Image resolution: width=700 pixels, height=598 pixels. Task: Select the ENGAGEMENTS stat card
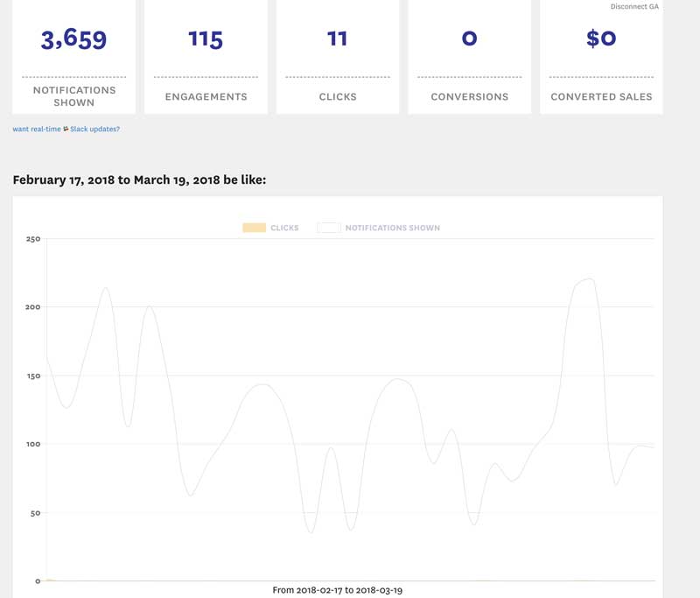206,57
